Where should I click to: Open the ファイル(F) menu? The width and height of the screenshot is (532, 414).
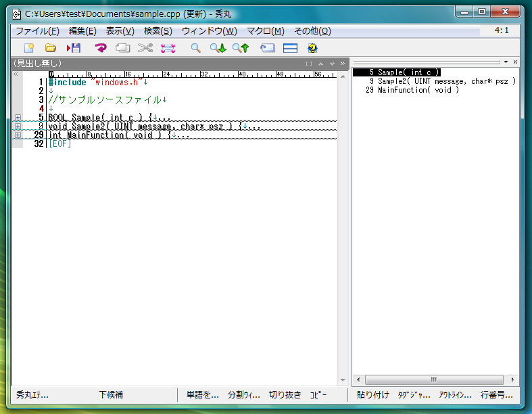click(37, 31)
